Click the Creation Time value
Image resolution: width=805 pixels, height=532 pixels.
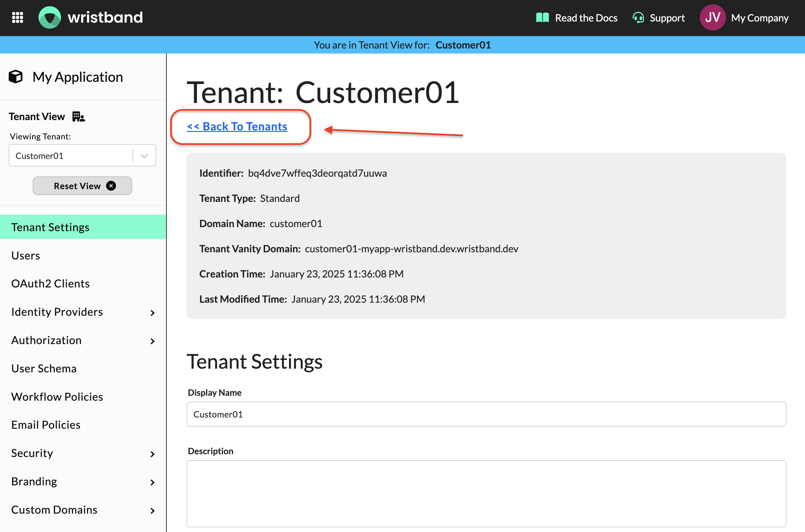337,274
